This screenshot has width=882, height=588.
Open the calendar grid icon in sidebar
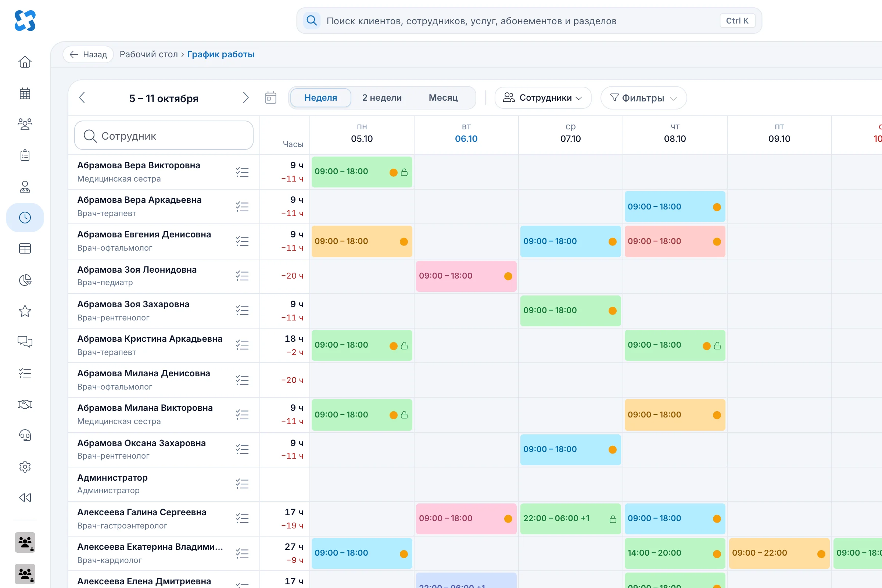[25, 93]
